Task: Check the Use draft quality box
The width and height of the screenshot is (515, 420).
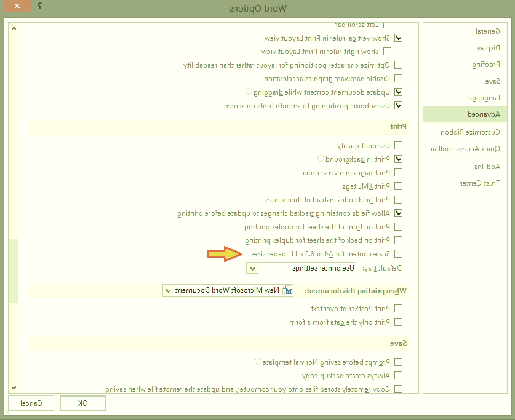Action: coord(398,145)
